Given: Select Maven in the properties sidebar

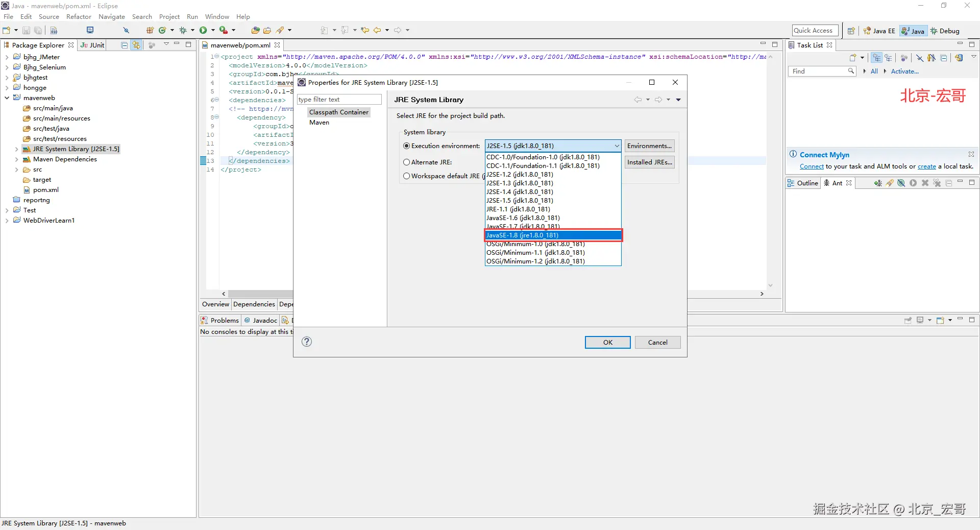Looking at the screenshot, I should pos(319,123).
